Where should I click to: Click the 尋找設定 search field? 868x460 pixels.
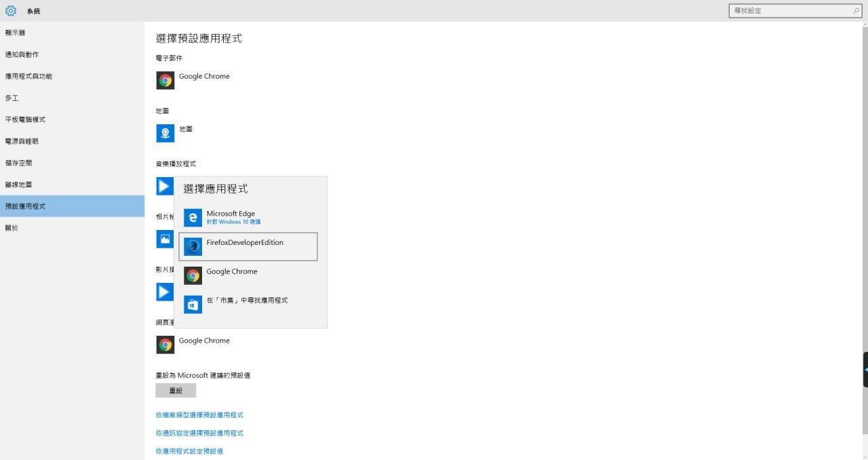click(795, 11)
